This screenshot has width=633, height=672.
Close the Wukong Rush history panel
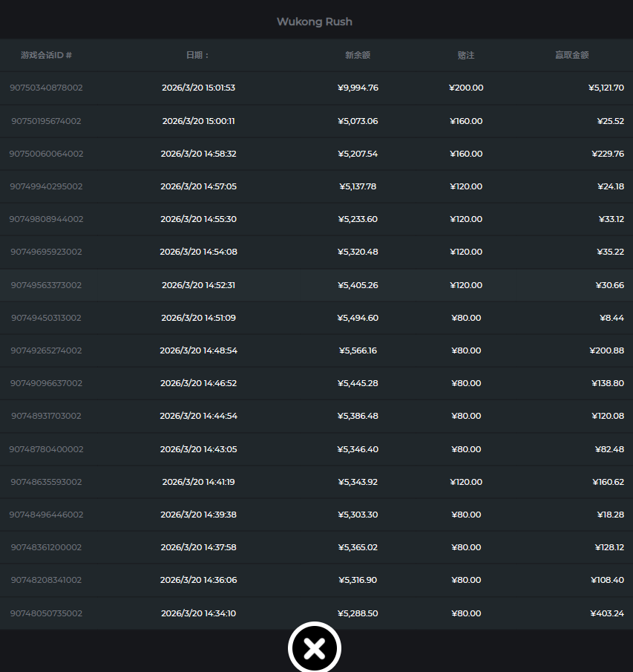(x=314, y=648)
